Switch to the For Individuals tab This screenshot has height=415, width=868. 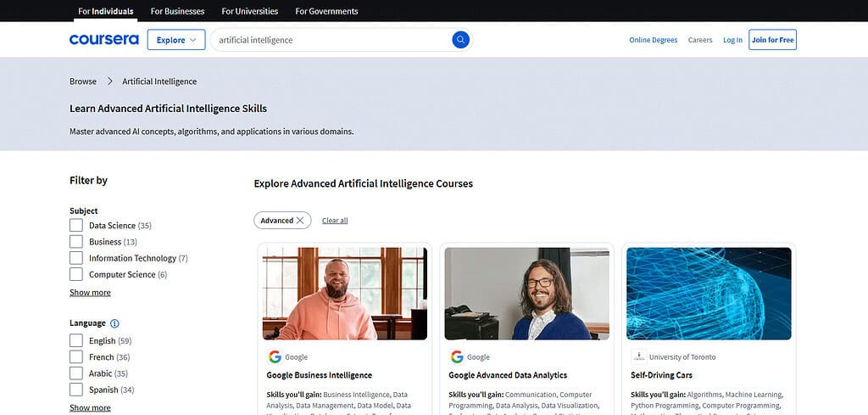coord(106,11)
